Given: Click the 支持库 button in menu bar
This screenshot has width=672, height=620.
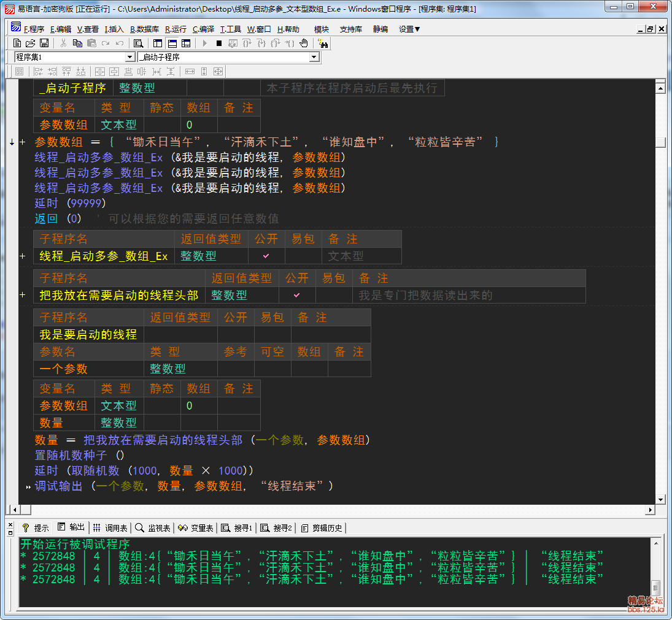Looking at the screenshot, I should click(350, 29).
